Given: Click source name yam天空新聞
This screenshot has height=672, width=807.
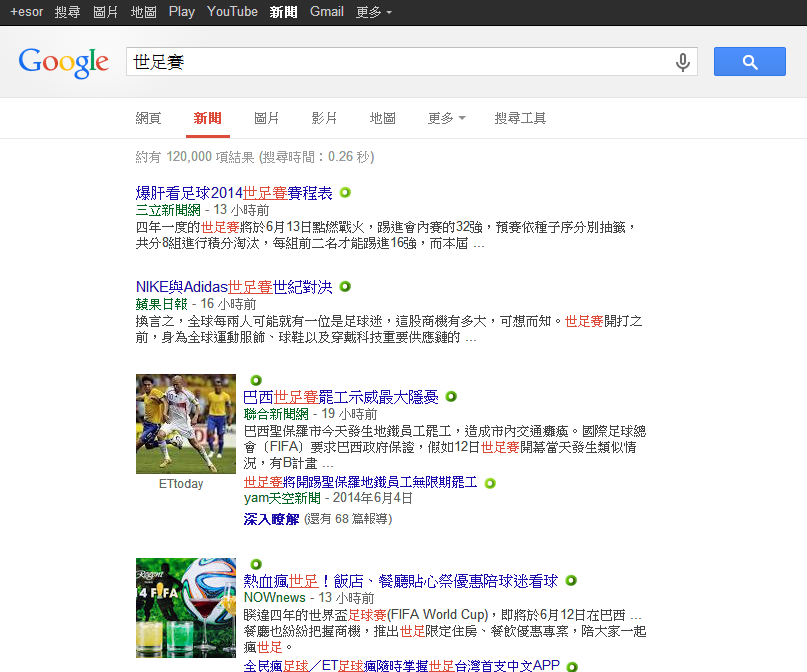Looking at the screenshot, I should coord(282,498).
